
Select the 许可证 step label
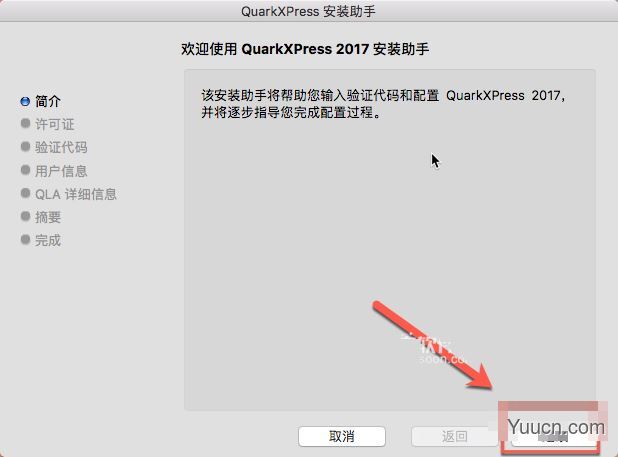tap(54, 124)
